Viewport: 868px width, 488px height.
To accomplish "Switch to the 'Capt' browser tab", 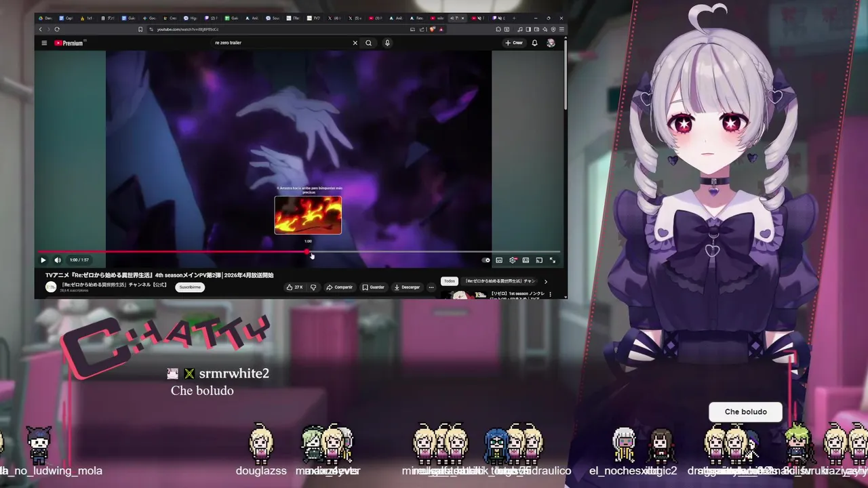I will 66,18.
